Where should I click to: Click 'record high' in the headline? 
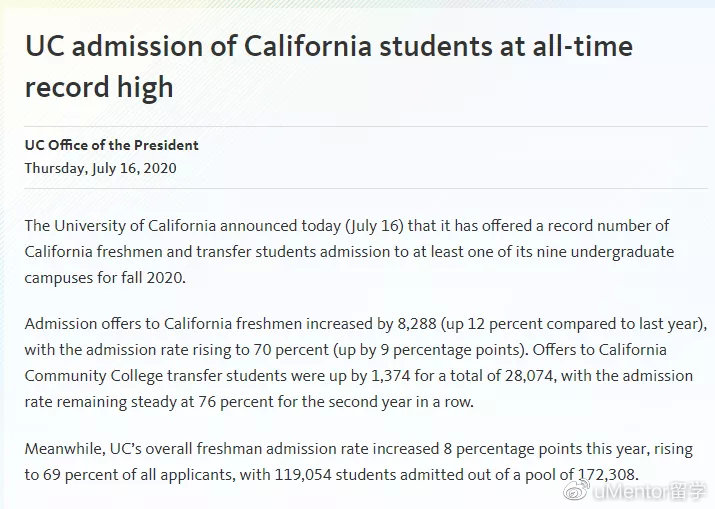(x=99, y=87)
